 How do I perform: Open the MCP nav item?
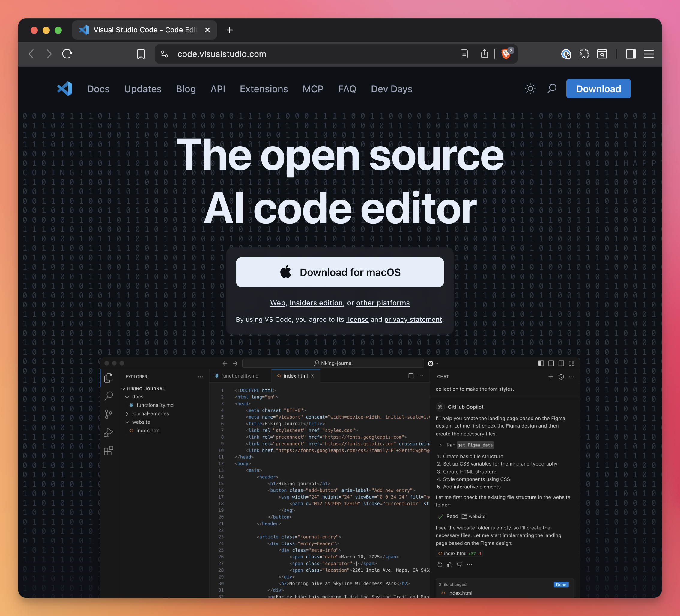(313, 89)
